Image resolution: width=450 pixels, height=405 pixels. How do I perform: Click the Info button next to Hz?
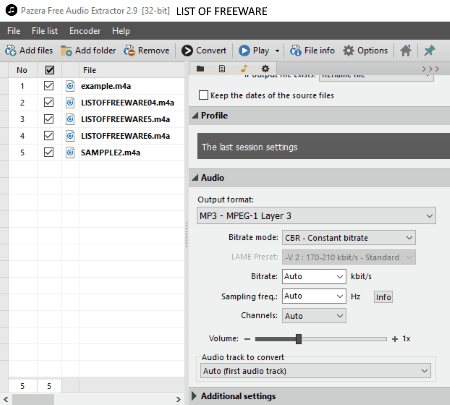coord(383,297)
